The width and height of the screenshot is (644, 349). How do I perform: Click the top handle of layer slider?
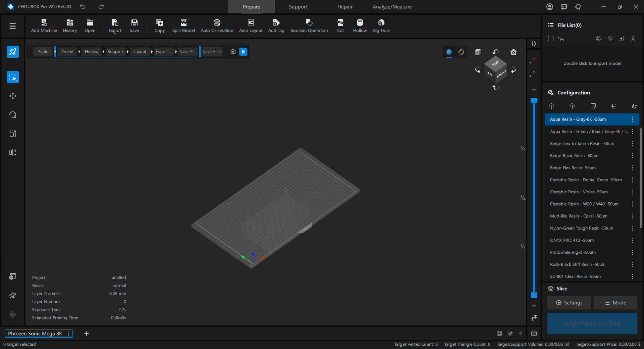[x=534, y=100]
